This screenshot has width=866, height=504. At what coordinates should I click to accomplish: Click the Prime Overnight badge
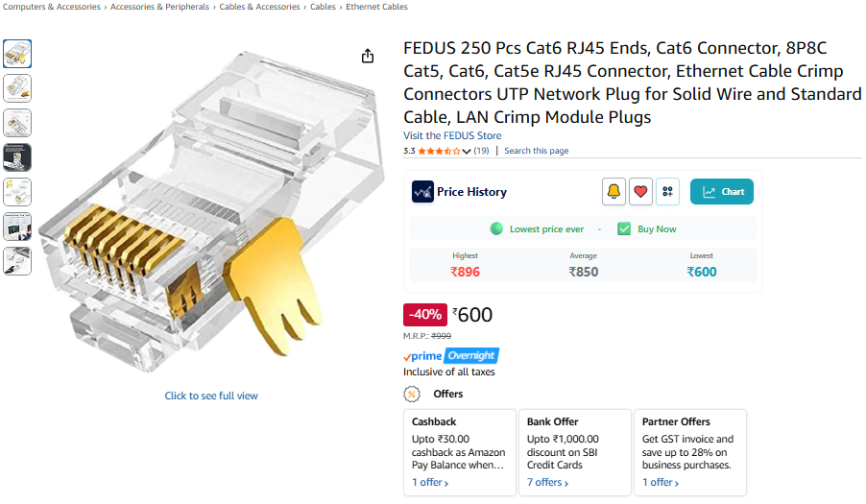451,355
